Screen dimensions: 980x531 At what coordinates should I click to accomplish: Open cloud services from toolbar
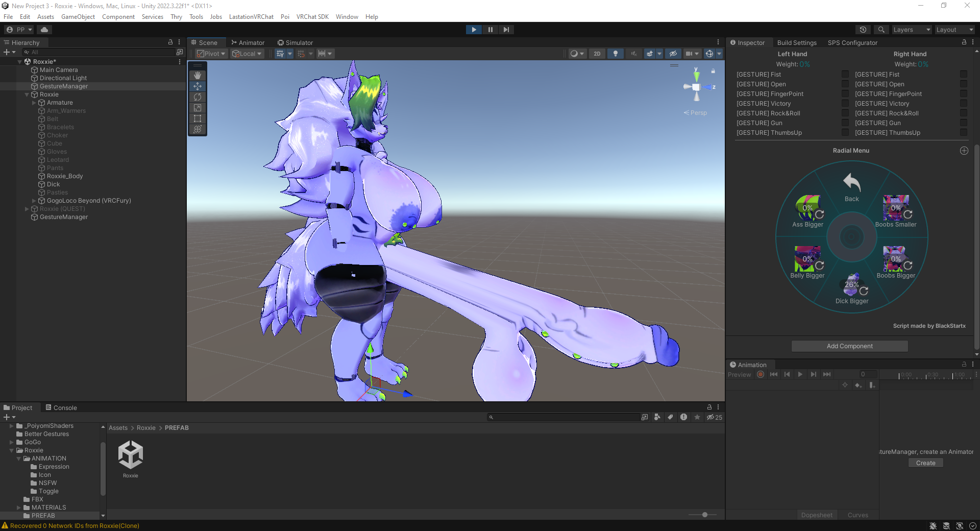tap(44, 30)
